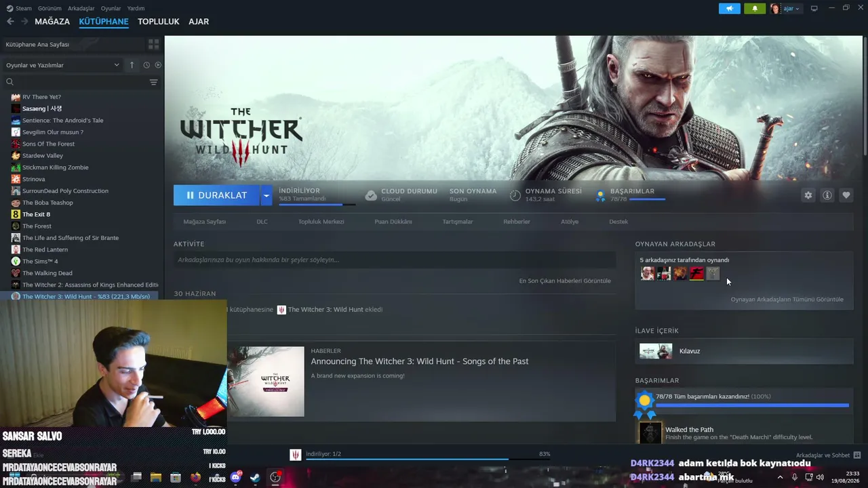Open the advanced filter lines icon
Viewport: 868px width, 488px height.
pyautogui.click(x=153, y=82)
